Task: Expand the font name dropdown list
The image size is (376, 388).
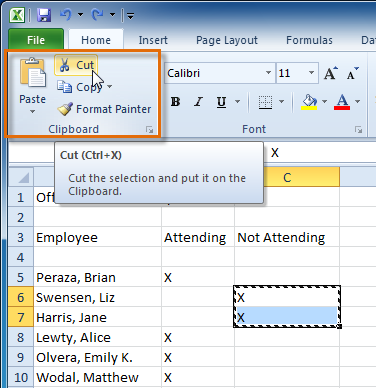Action: [268, 73]
